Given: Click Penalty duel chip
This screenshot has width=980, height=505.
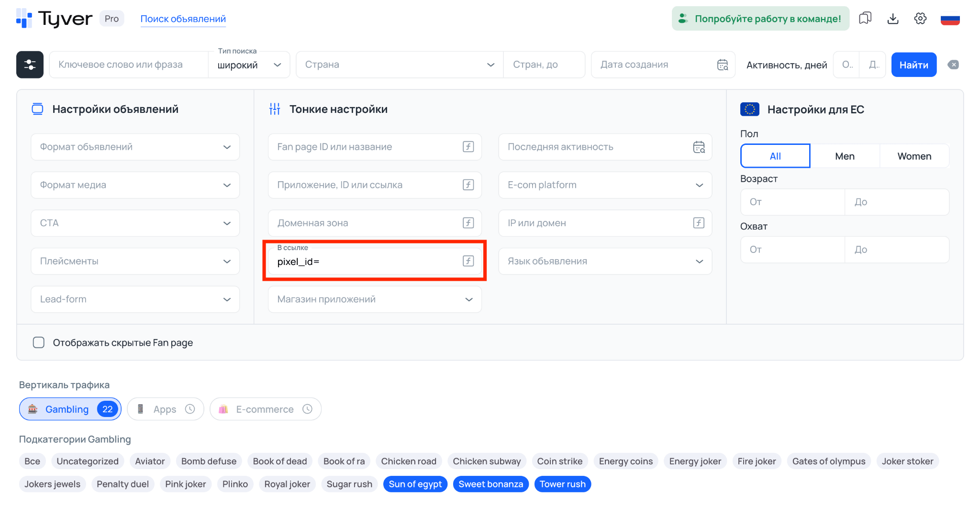Looking at the screenshot, I should [x=122, y=484].
